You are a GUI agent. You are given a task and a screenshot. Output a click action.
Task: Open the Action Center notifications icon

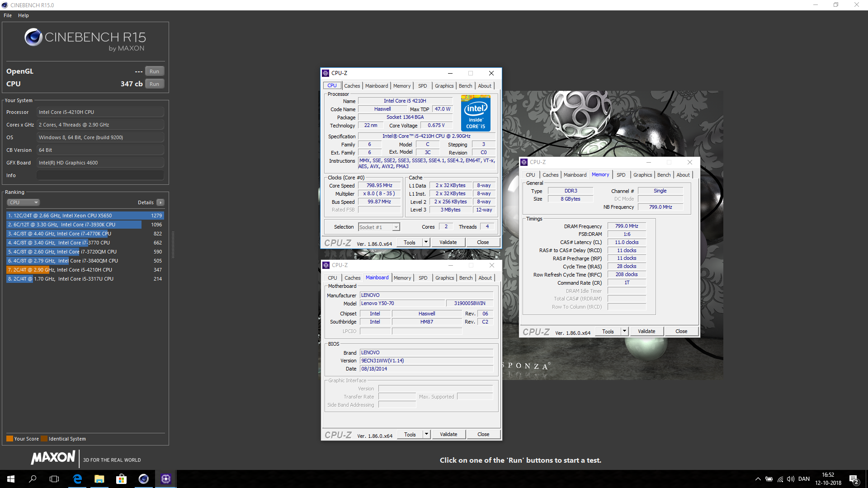click(854, 479)
